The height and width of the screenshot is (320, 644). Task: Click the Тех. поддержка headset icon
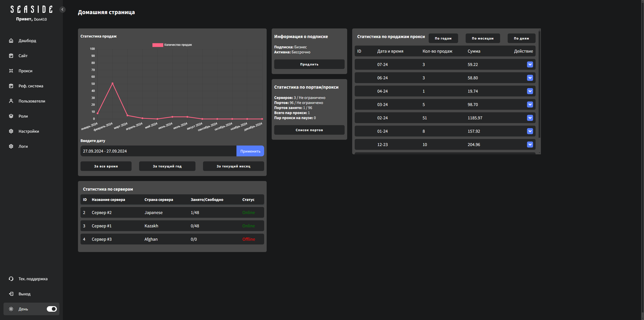(x=11, y=279)
